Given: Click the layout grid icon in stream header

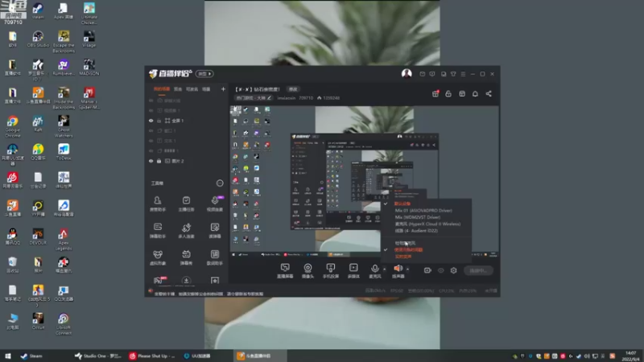Looking at the screenshot, I should coord(462,93).
